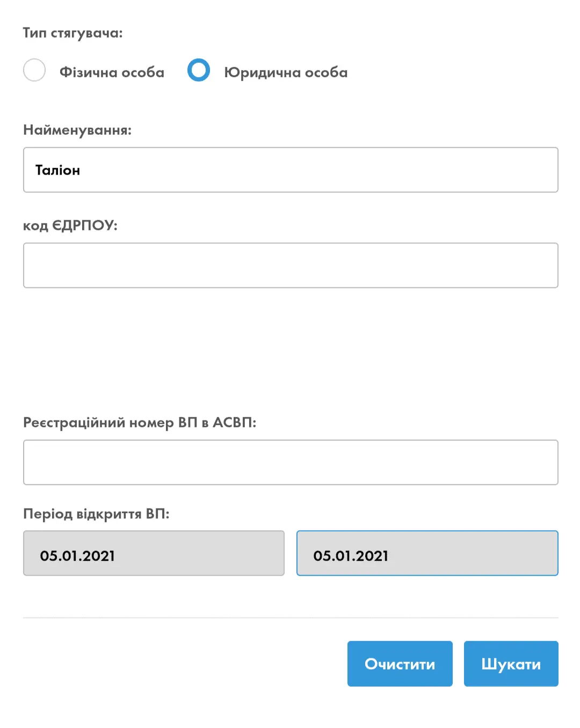This screenshot has height=728, width=580.
Task: Focus the Реєстраційний номер ВП input field
Action: click(x=291, y=462)
